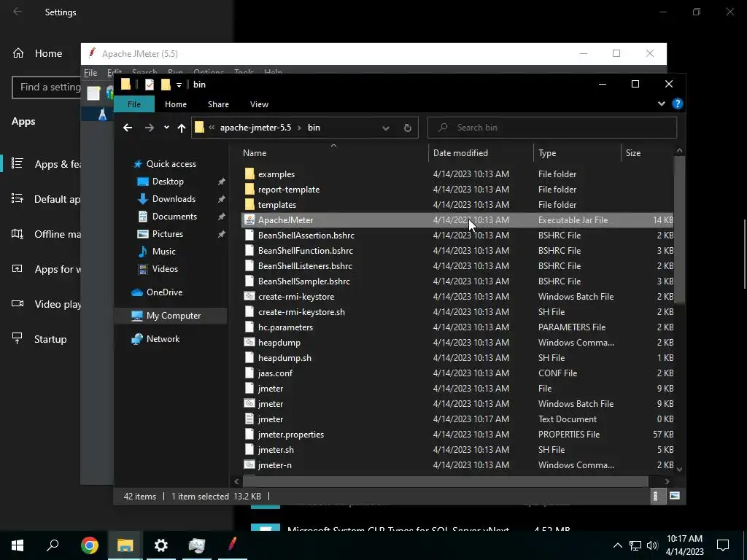Image resolution: width=747 pixels, height=560 pixels.
Task: Open the templates folder
Action: tap(276, 205)
